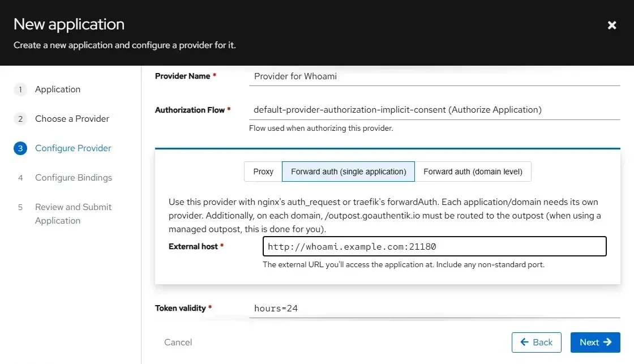The height and width of the screenshot is (364, 634).
Task: Open the Review and Submit Application step
Action: coord(73,213)
